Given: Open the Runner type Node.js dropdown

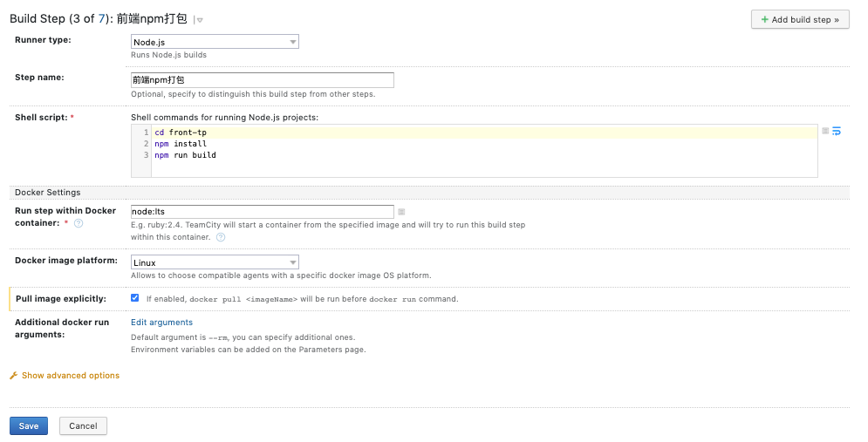Looking at the screenshot, I should coord(215,42).
